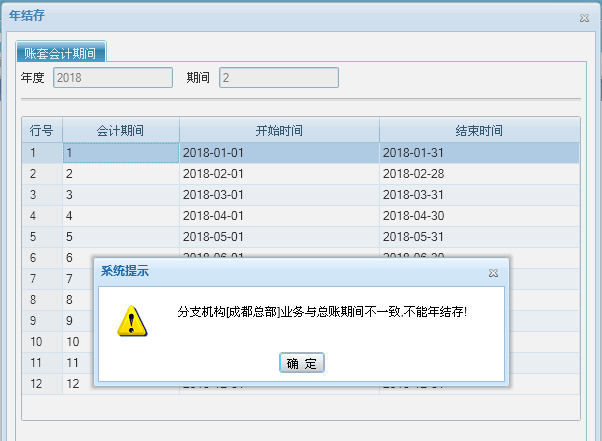Select the end date cell 2018-02-28
This screenshot has width=602, height=441.
(x=479, y=174)
